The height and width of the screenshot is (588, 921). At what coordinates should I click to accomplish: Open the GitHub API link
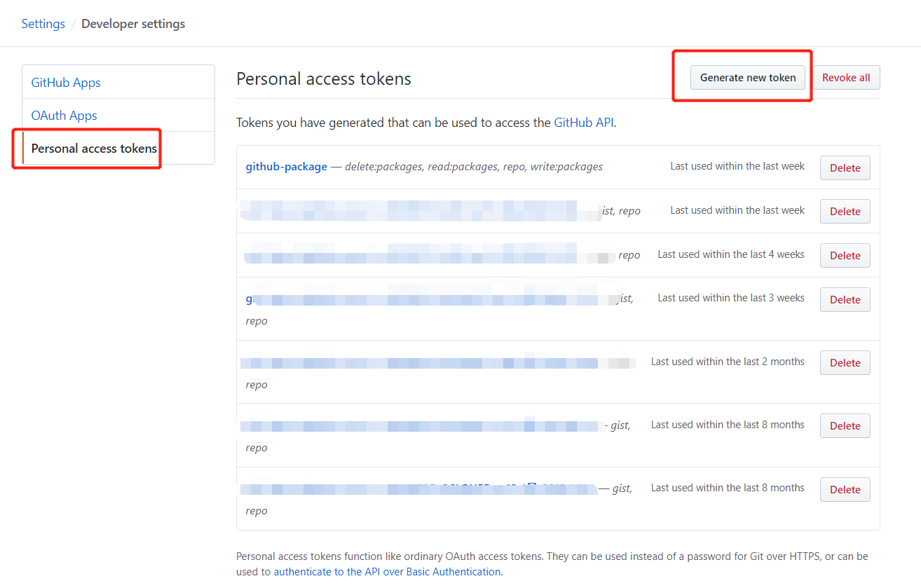[x=583, y=123]
